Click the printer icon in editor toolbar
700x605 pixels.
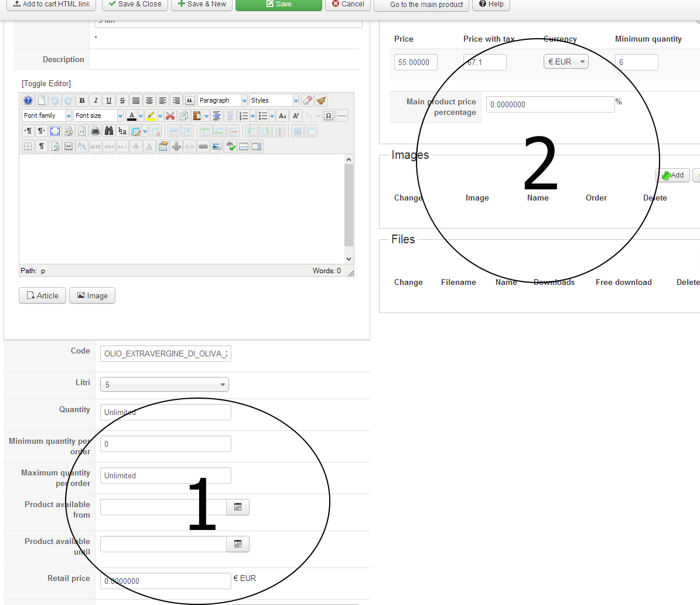click(x=95, y=131)
